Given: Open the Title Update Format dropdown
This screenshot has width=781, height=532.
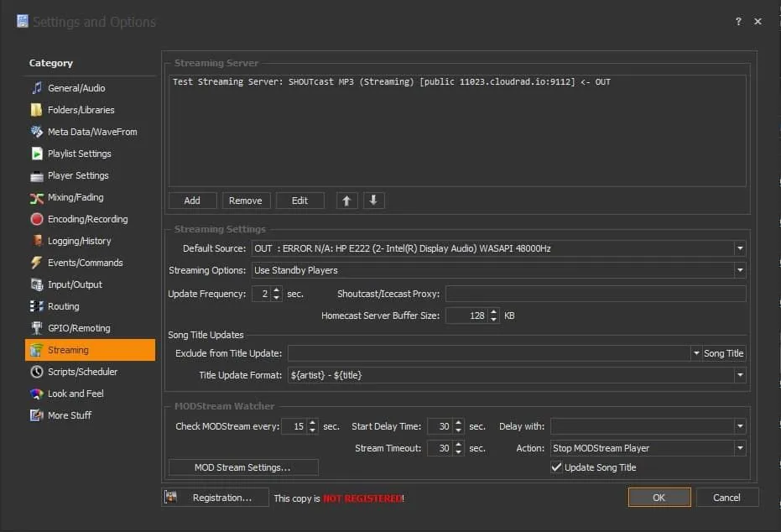Looking at the screenshot, I should coord(739,375).
